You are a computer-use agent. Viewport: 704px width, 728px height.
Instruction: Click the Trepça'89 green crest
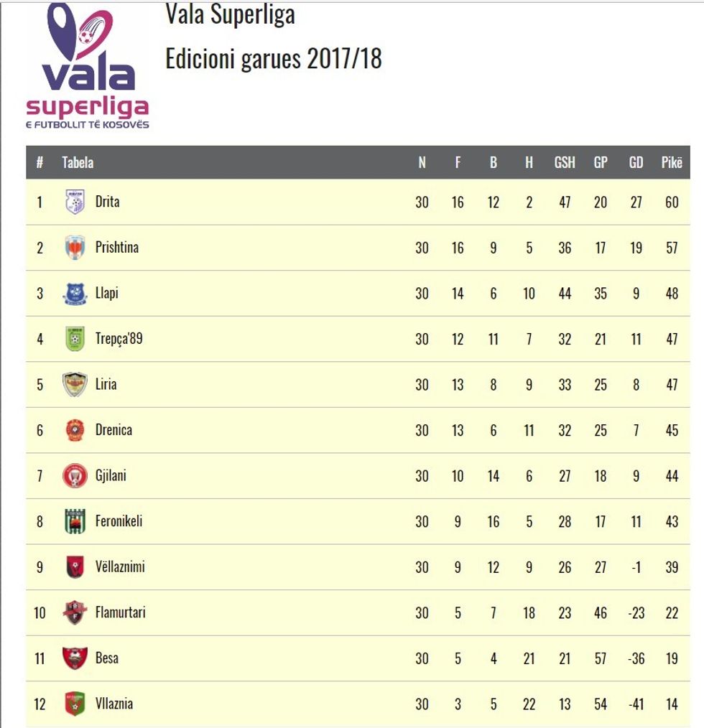click(75, 339)
